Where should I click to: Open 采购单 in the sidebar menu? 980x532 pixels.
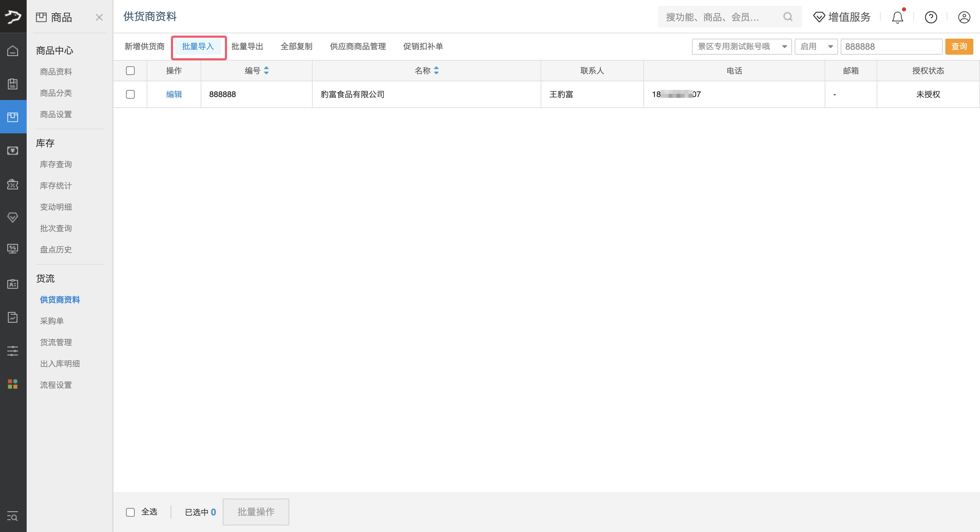click(52, 321)
